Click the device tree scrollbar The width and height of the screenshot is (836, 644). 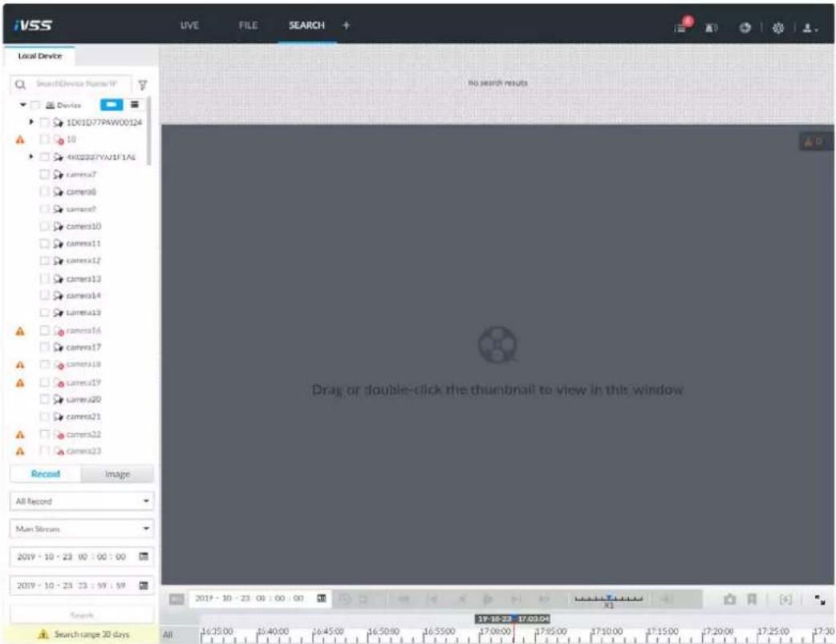click(148, 132)
